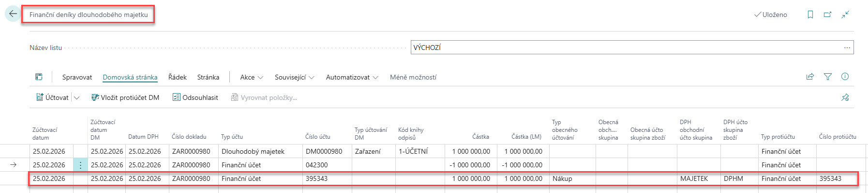Open the list view options icon
Viewport: 868px width, 193px height.
point(39,77)
